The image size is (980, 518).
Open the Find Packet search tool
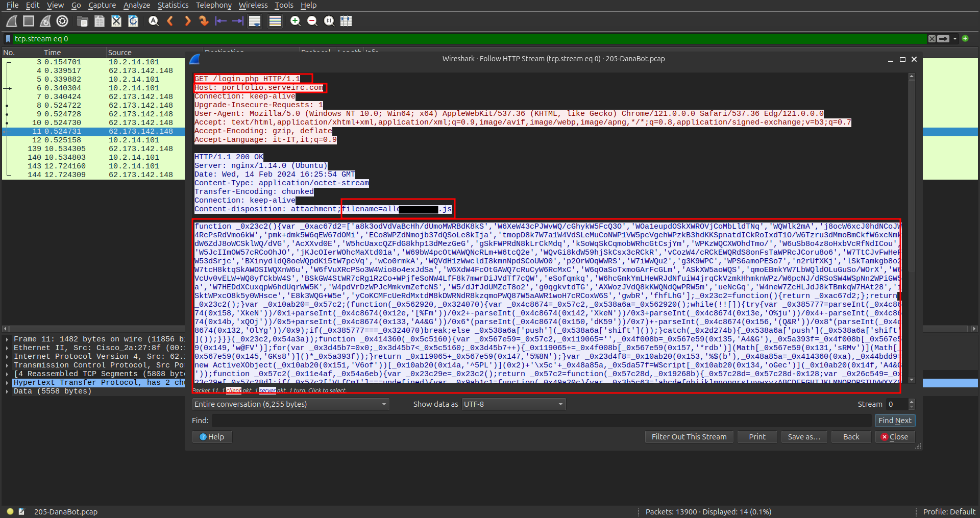(153, 21)
